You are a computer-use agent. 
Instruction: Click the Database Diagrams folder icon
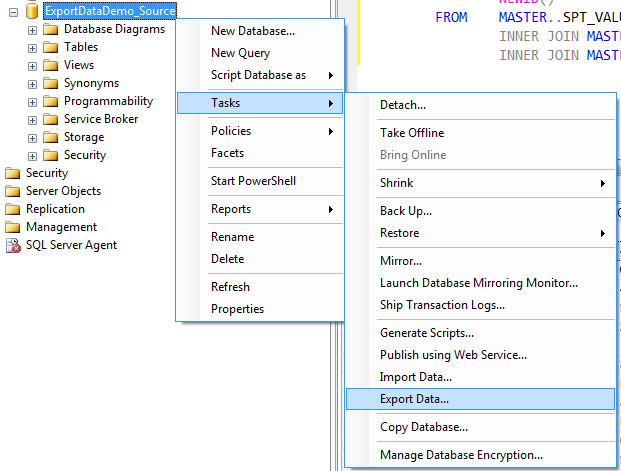51,29
